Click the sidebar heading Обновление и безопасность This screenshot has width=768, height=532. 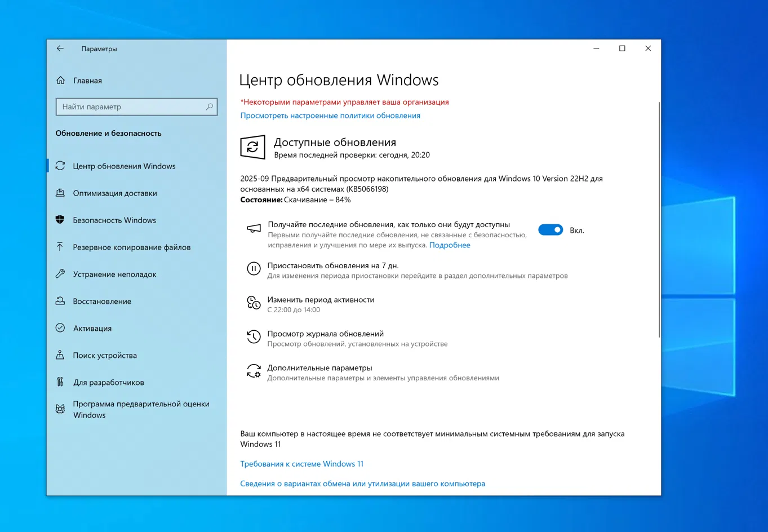[x=109, y=134]
